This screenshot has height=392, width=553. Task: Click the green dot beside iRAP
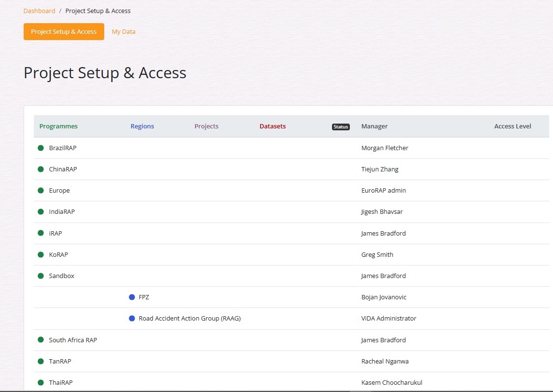pos(41,233)
